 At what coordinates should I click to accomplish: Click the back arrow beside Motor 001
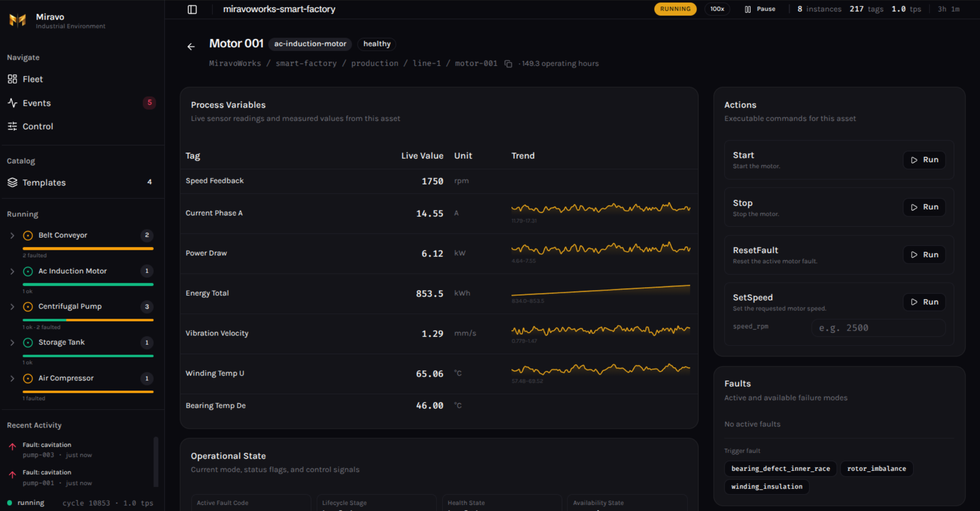pyautogui.click(x=191, y=46)
